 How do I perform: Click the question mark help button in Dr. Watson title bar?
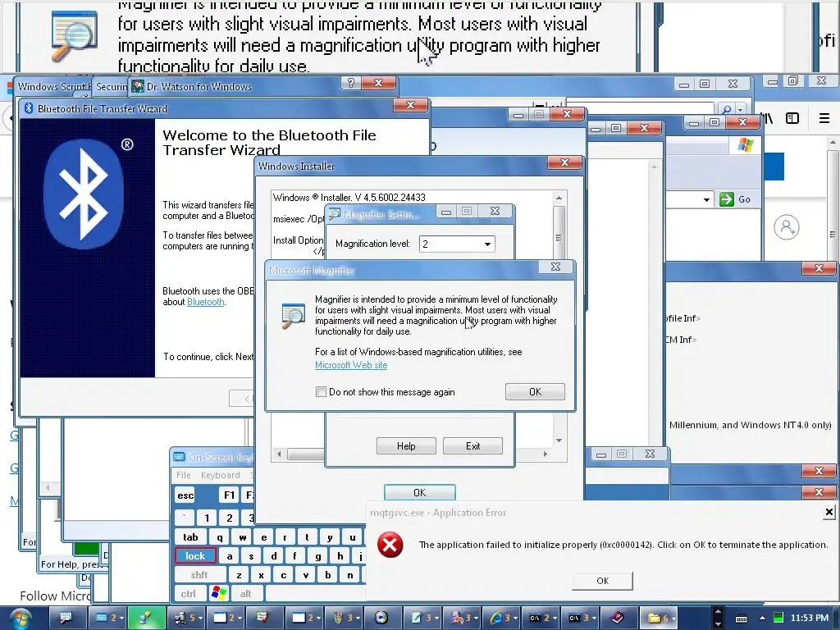(x=351, y=83)
